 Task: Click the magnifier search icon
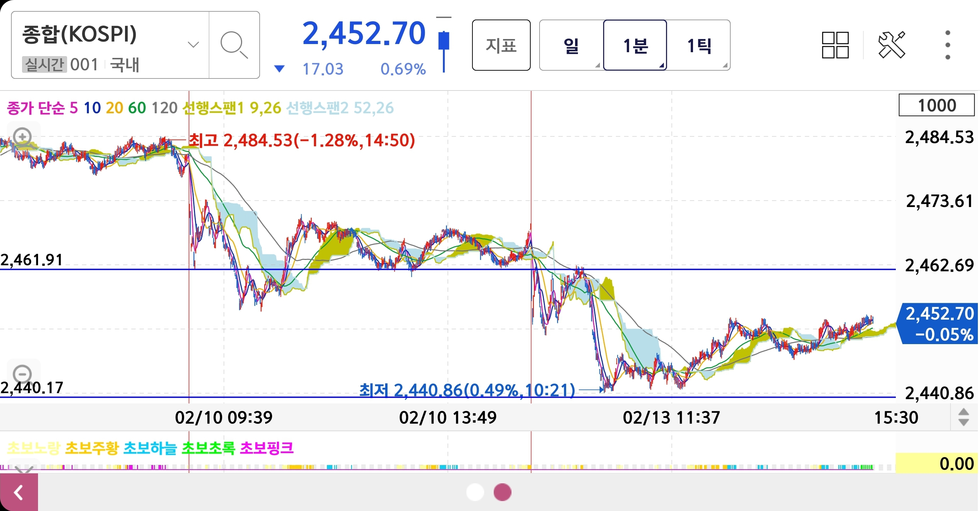coord(234,45)
